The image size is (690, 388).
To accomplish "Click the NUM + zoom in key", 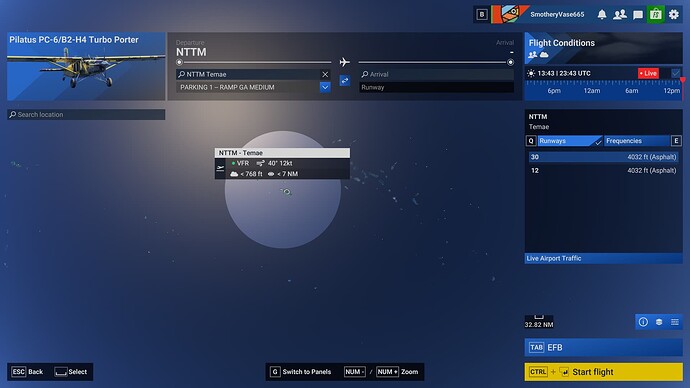I will pyautogui.click(x=387, y=372).
